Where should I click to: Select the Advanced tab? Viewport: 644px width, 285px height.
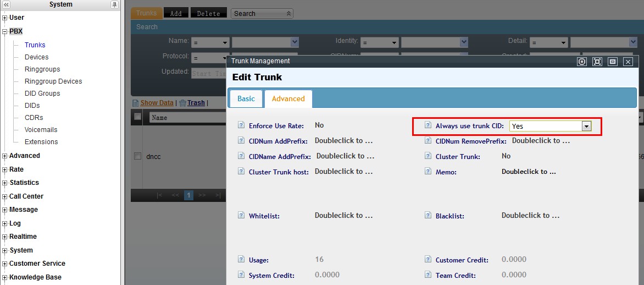pos(288,98)
